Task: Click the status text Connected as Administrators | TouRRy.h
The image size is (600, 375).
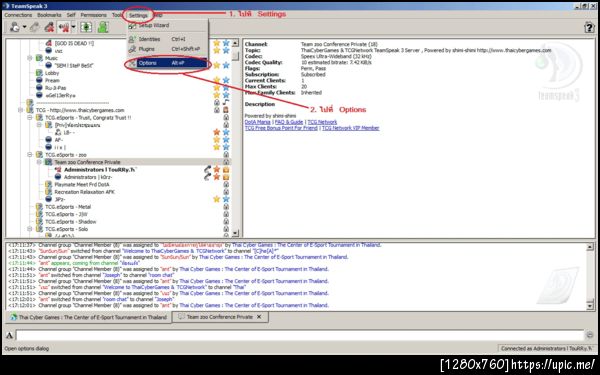Action: click(546, 348)
